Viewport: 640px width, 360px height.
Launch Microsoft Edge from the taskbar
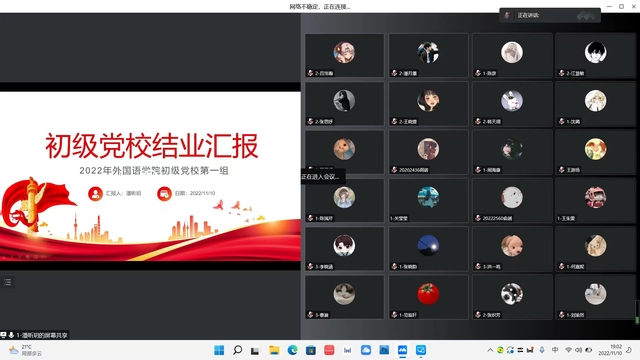(x=292, y=350)
